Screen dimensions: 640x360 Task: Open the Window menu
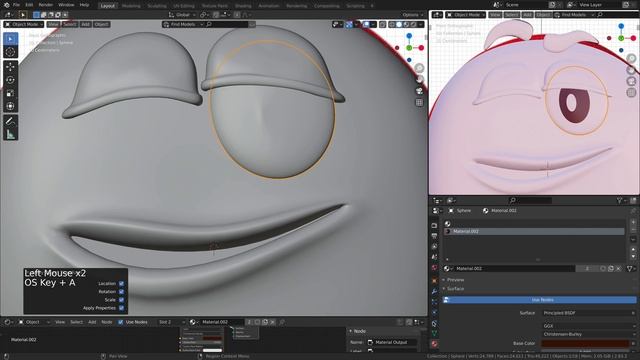point(66,5)
